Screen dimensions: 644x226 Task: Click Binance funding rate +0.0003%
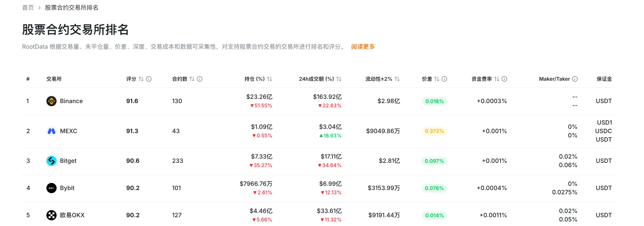click(492, 101)
